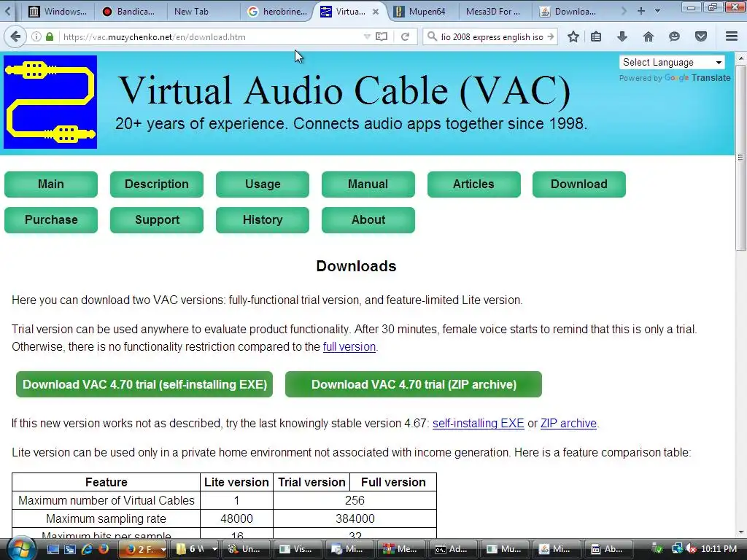Viewport: 747px width, 560px height.
Task: Click the Show Desktop quick launch icon
Action: point(53,549)
